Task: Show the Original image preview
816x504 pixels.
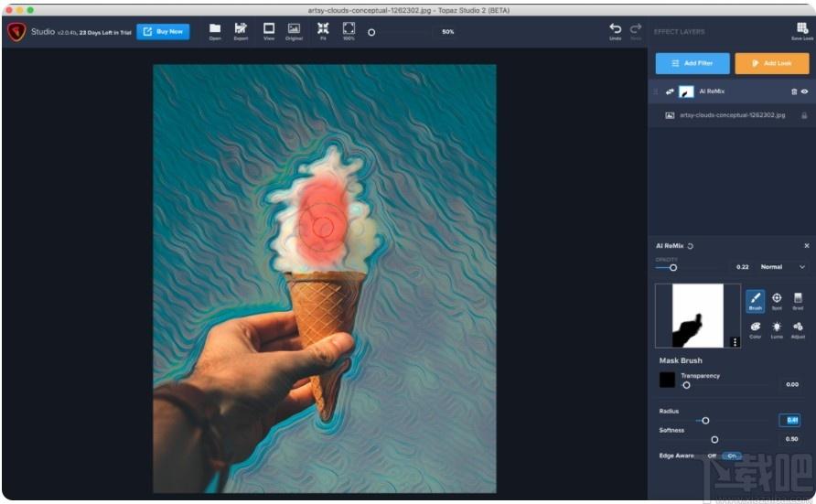Action: pyautogui.click(x=294, y=31)
